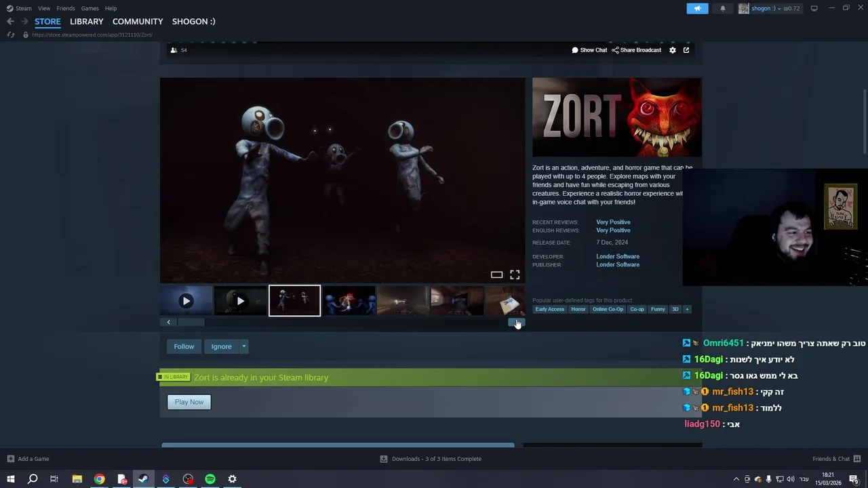Click the Online Co-Op tag
868x488 pixels.
click(608, 309)
